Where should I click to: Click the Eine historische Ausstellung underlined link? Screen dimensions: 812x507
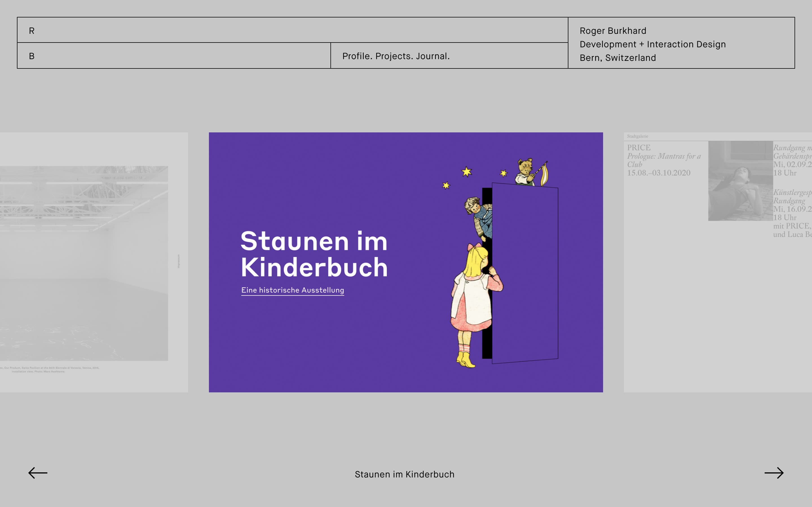(293, 290)
